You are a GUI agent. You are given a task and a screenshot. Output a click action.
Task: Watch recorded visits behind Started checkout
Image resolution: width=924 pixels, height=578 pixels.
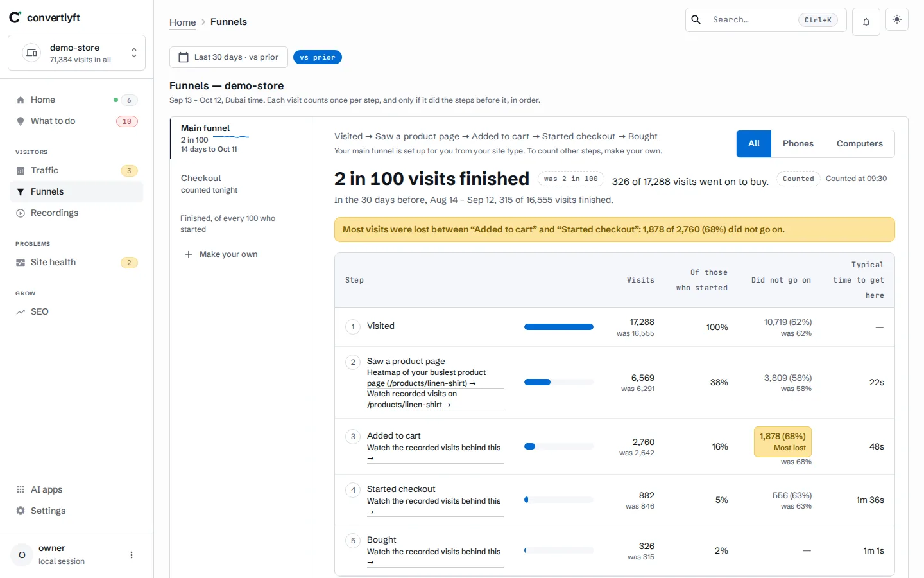[434, 506]
